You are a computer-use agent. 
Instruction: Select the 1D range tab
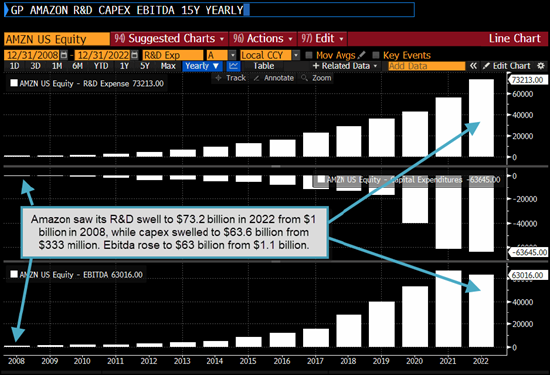[14, 66]
